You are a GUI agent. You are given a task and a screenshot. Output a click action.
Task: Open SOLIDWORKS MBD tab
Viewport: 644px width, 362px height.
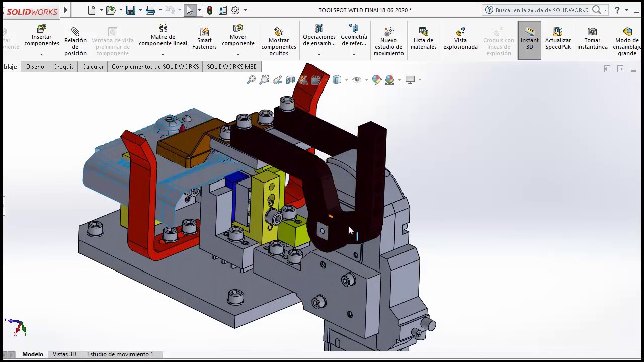[x=232, y=67]
